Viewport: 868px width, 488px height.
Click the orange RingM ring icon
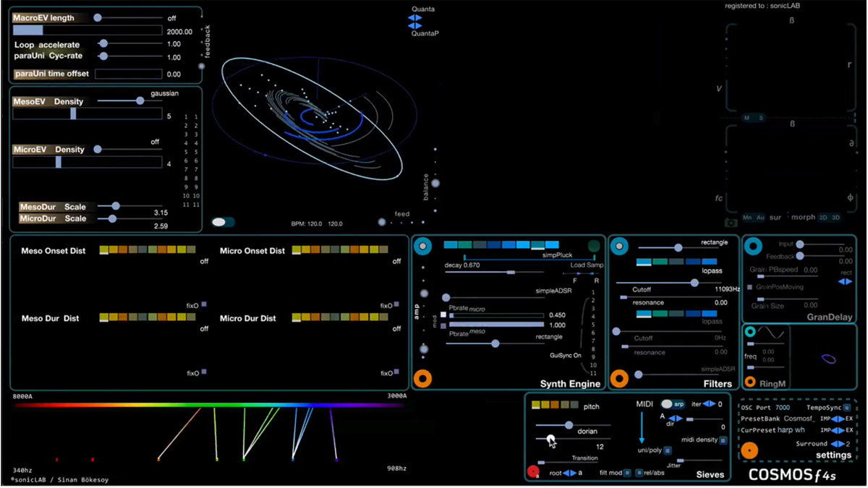pyautogui.click(x=751, y=382)
